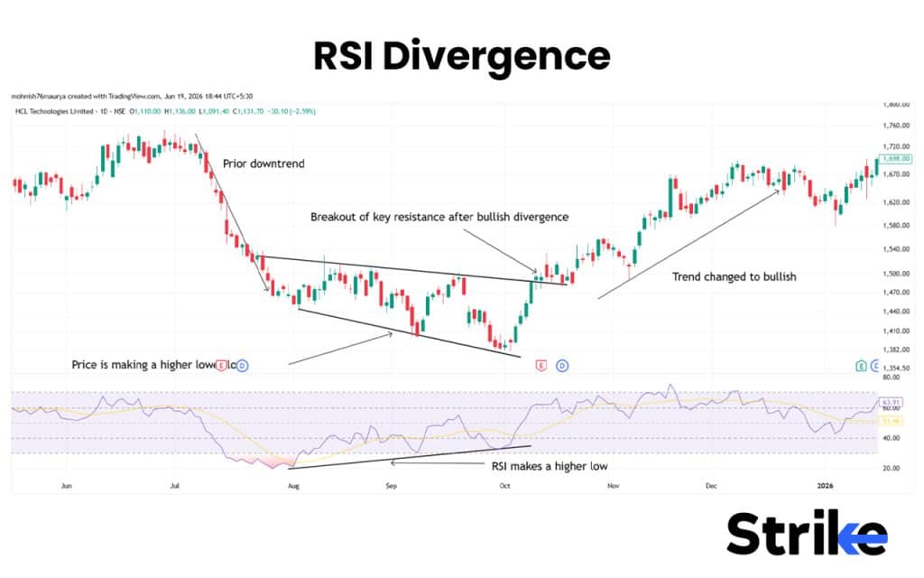Click the 20.00 RSI scale label
The width and height of the screenshot is (924, 578).
(x=891, y=469)
